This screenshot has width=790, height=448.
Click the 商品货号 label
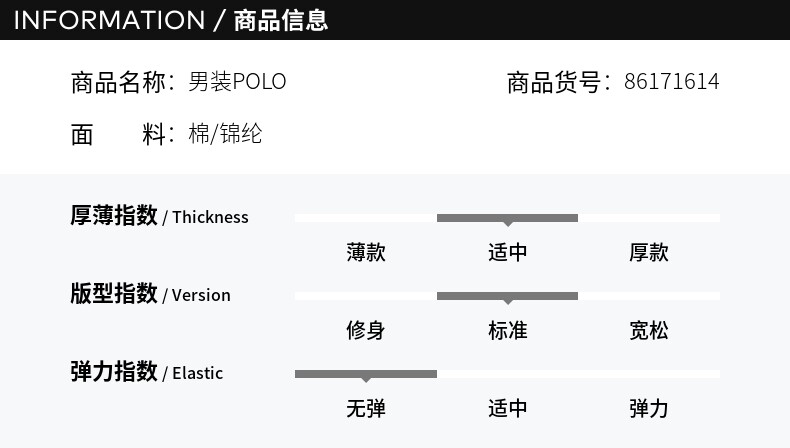553,82
